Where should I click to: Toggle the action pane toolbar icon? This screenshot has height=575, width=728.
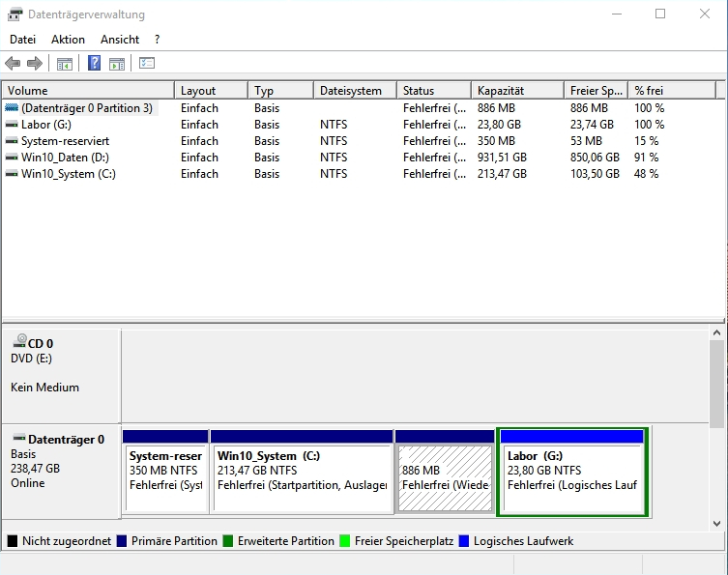click(117, 64)
